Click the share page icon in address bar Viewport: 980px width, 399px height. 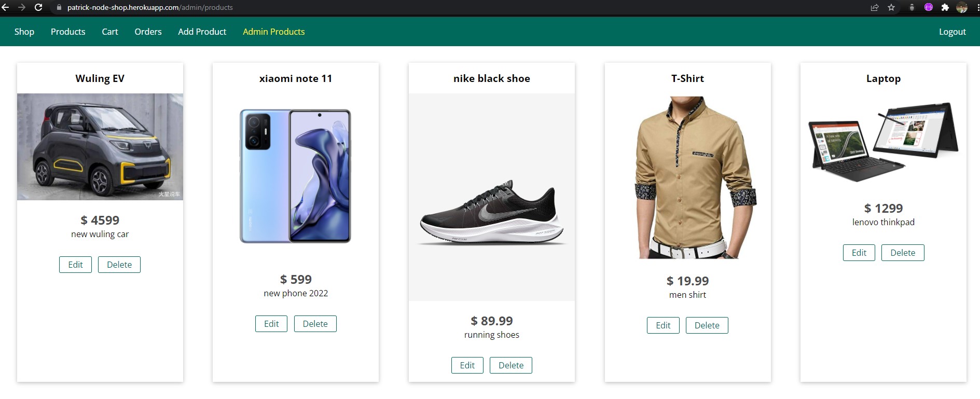(x=875, y=7)
